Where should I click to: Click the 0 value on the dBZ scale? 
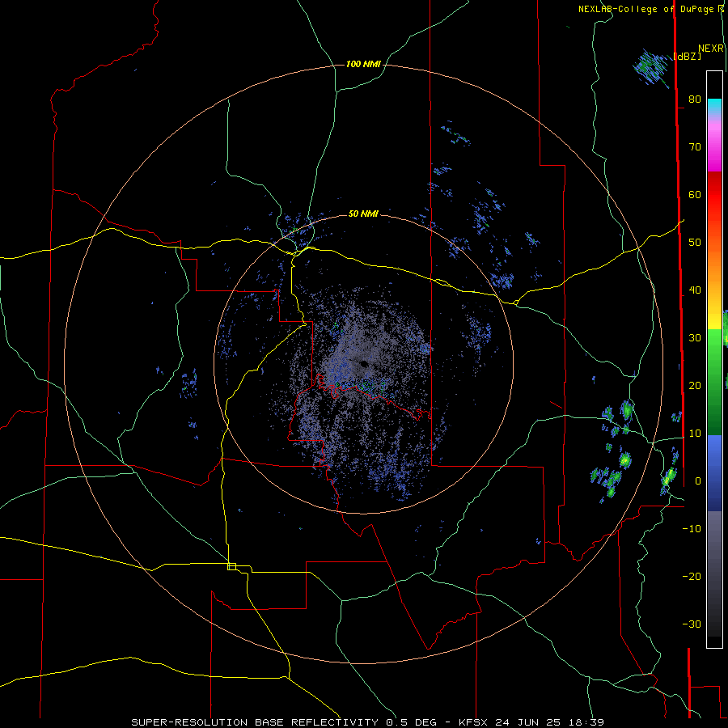pos(697,481)
